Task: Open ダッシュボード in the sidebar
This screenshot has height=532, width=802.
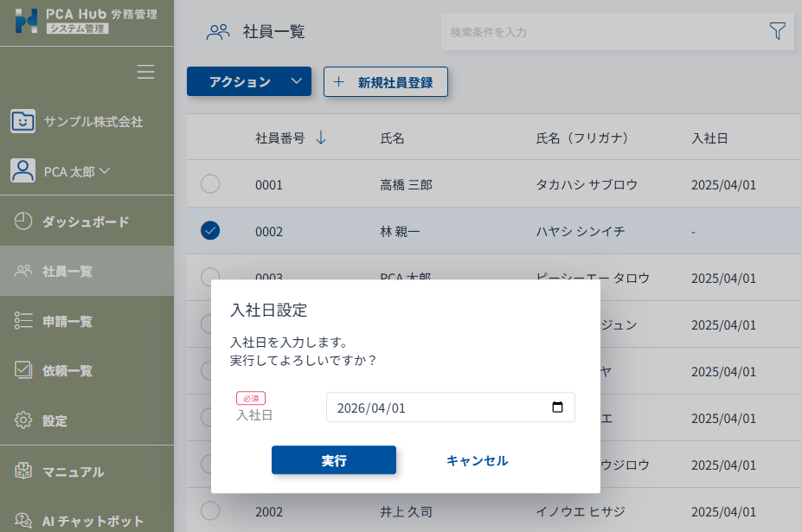Action: (86, 221)
